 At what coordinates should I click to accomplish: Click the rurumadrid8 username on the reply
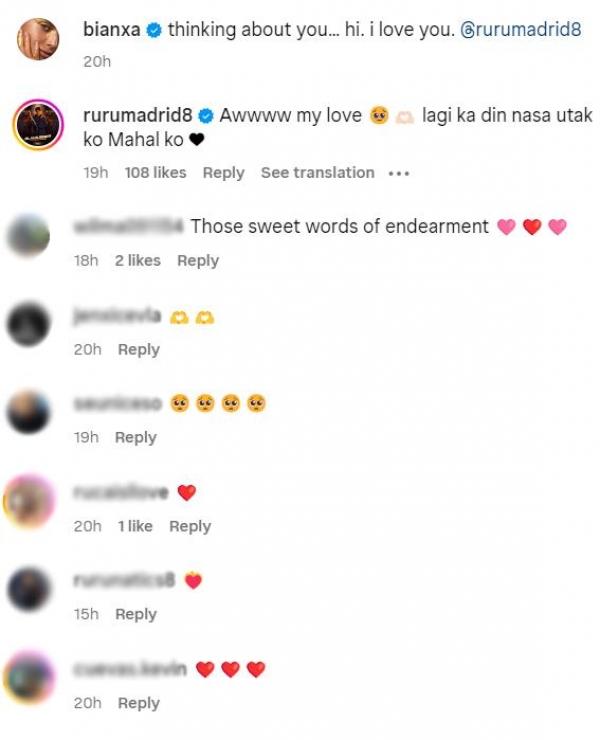137,115
